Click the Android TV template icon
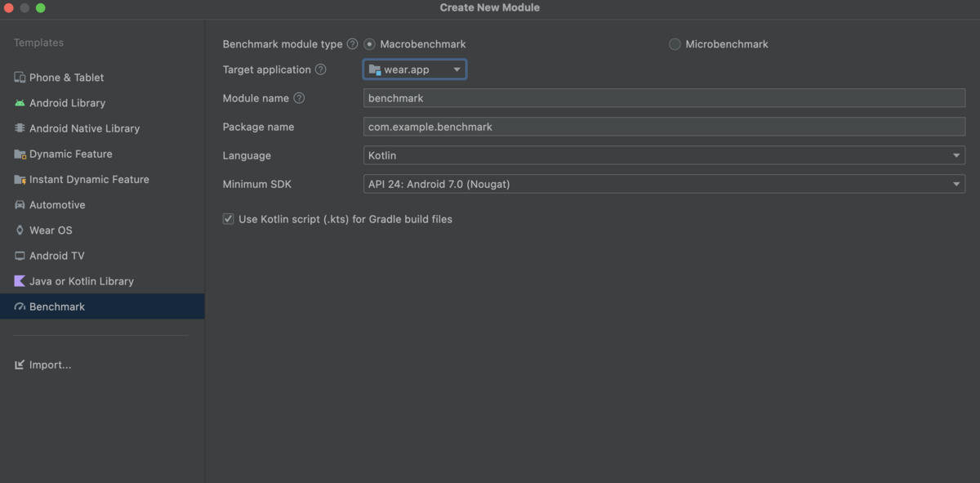This screenshot has width=980, height=483. point(20,256)
